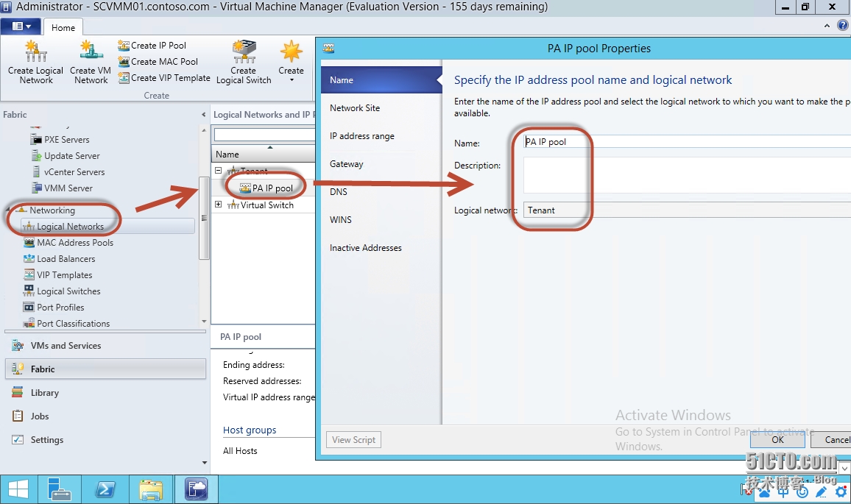Click the Description text area
The width and height of the screenshot is (851, 504).
687,174
